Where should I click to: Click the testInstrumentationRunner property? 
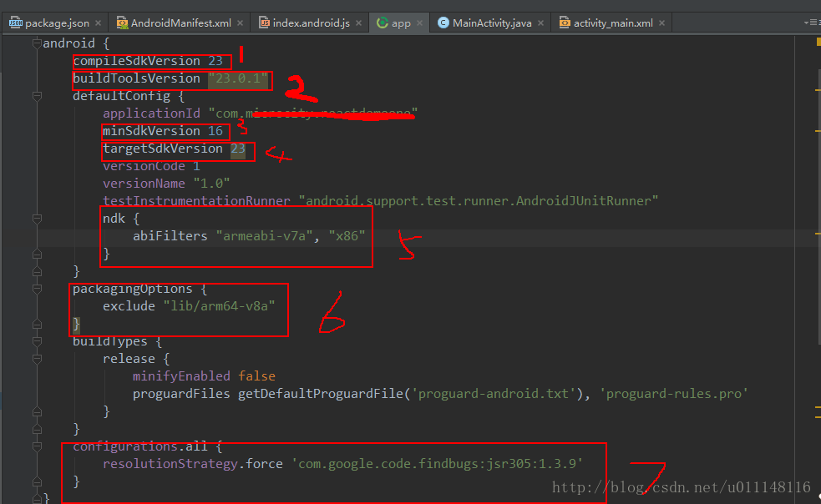pyautogui.click(x=196, y=201)
